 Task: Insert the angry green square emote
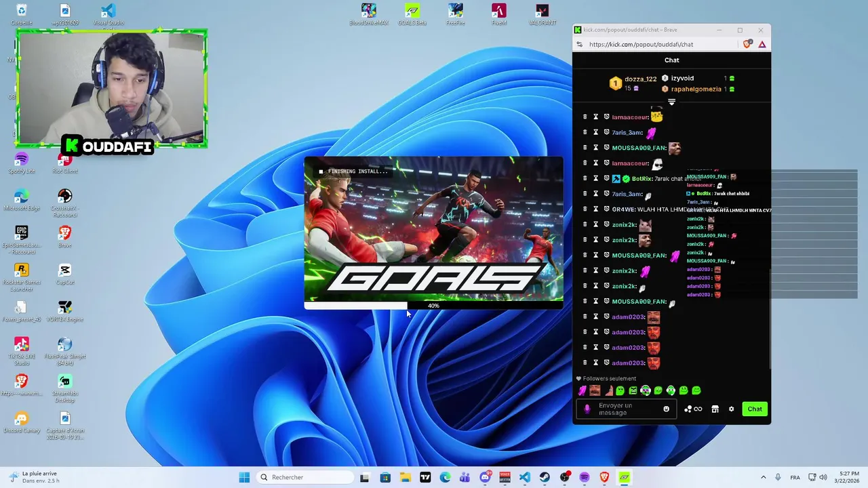[x=633, y=390]
